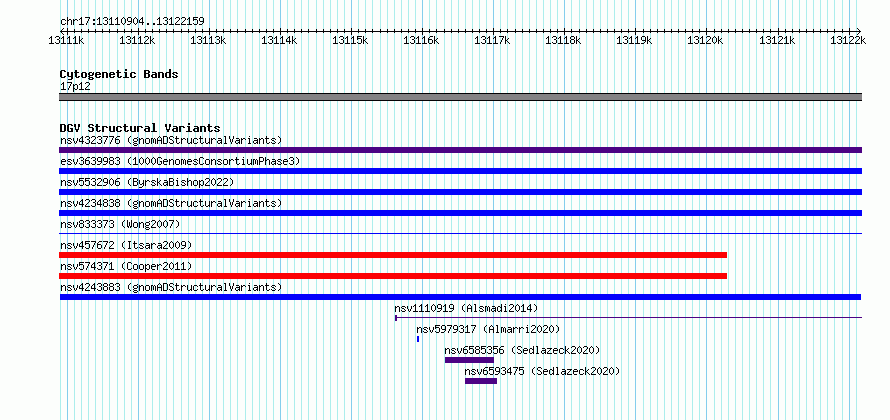Click the 13121k ruler tick label
Image resolution: width=890 pixels, height=420 pixels.
[778, 40]
